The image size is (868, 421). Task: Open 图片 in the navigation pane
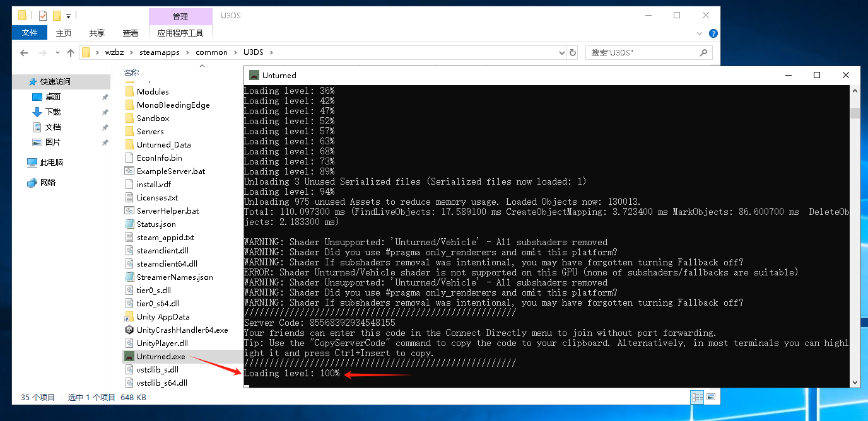53,142
